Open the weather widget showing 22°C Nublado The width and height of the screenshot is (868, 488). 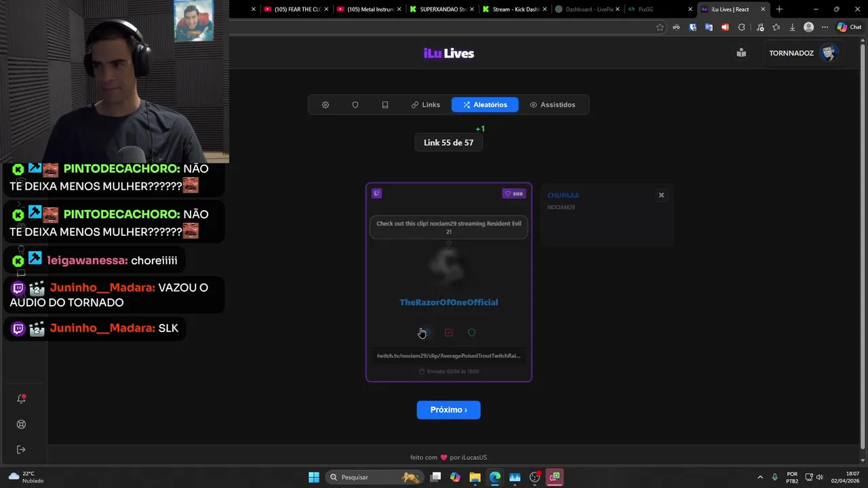[25, 477]
